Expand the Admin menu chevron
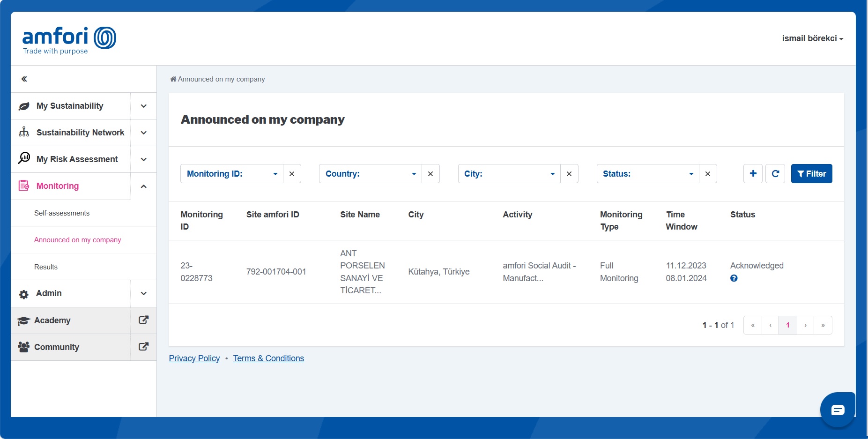Image resolution: width=868 pixels, height=439 pixels. (144, 293)
